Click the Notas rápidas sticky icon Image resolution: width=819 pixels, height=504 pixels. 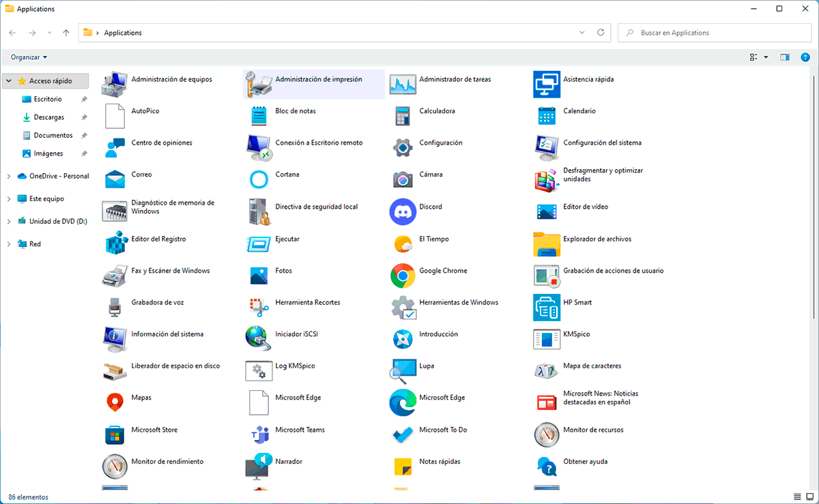click(x=403, y=466)
